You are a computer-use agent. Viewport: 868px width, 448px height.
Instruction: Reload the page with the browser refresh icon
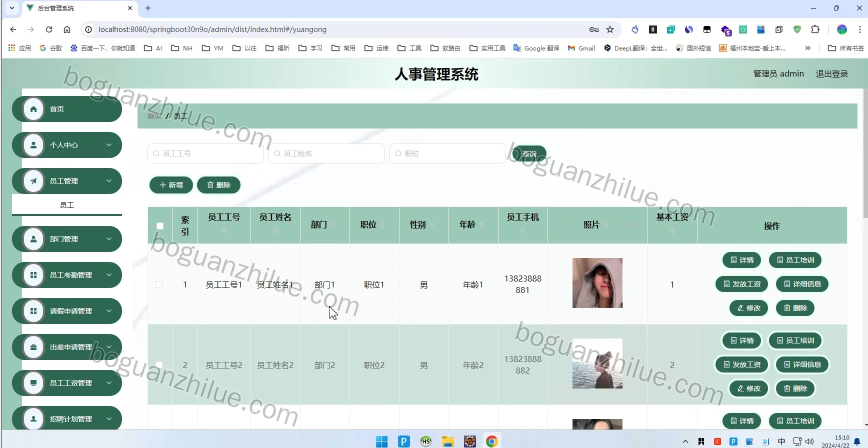coord(49,29)
